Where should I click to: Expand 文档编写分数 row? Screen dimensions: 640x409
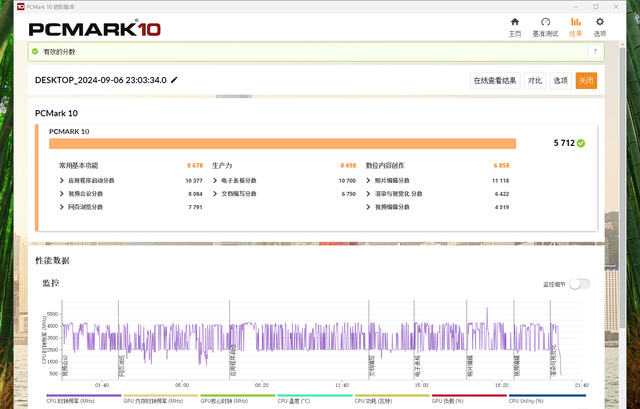tap(215, 193)
